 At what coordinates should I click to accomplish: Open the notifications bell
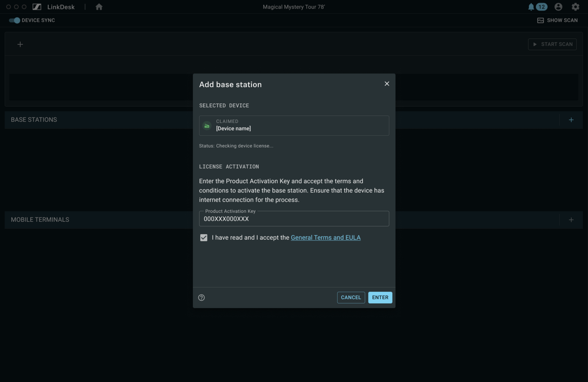click(x=531, y=7)
